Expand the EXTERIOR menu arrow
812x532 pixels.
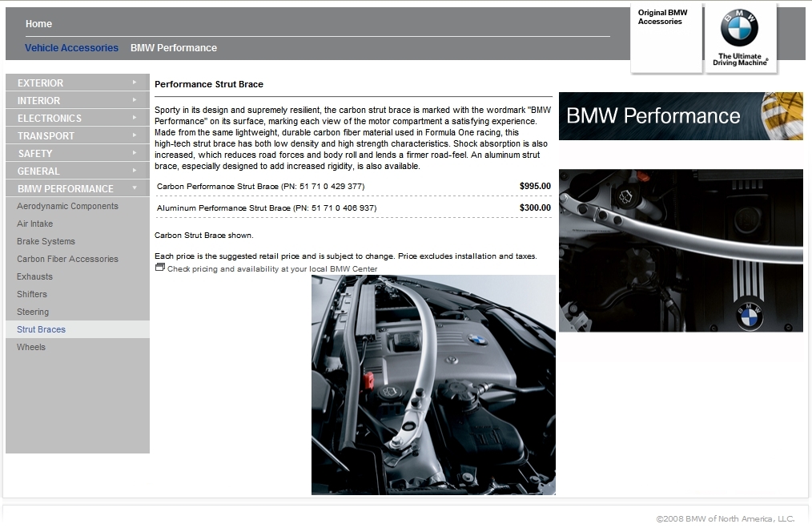(135, 83)
